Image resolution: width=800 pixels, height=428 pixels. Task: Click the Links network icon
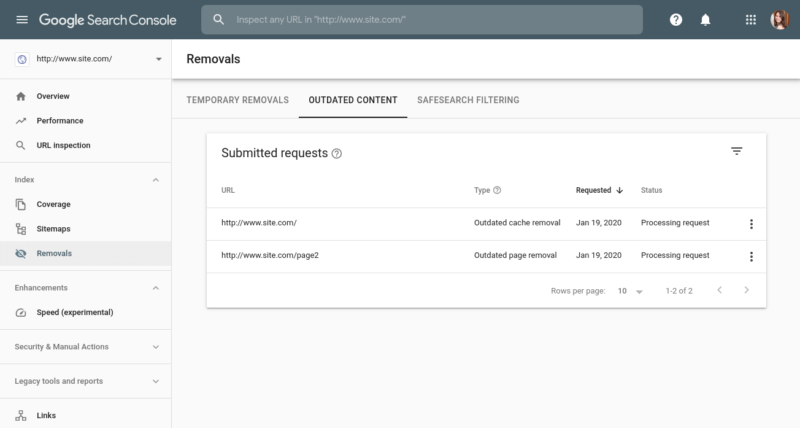[x=21, y=416]
